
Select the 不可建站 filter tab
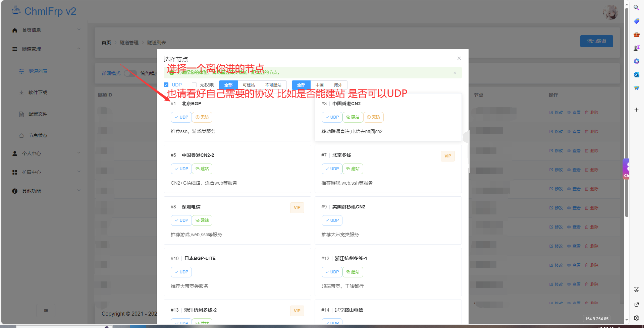point(273,85)
